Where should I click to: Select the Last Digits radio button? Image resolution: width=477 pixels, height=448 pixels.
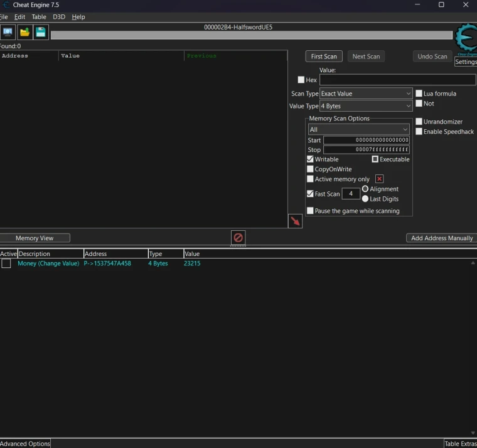click(365, 199)
